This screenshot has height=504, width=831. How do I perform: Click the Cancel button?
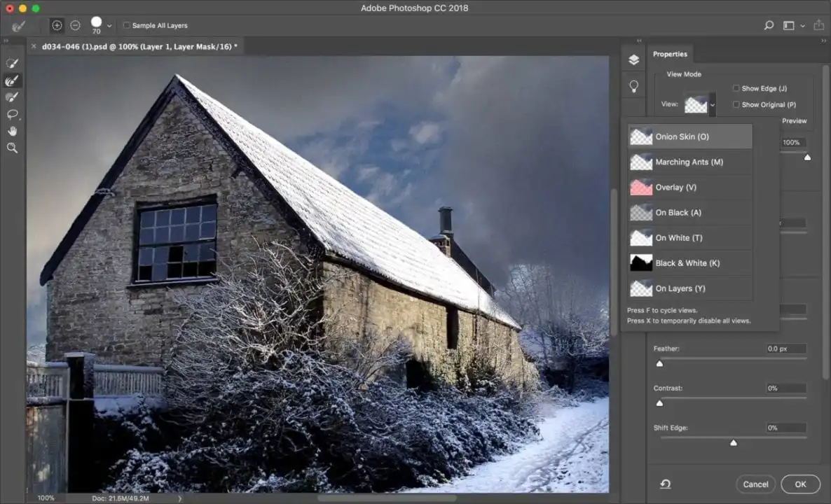[x=756, y=484]
